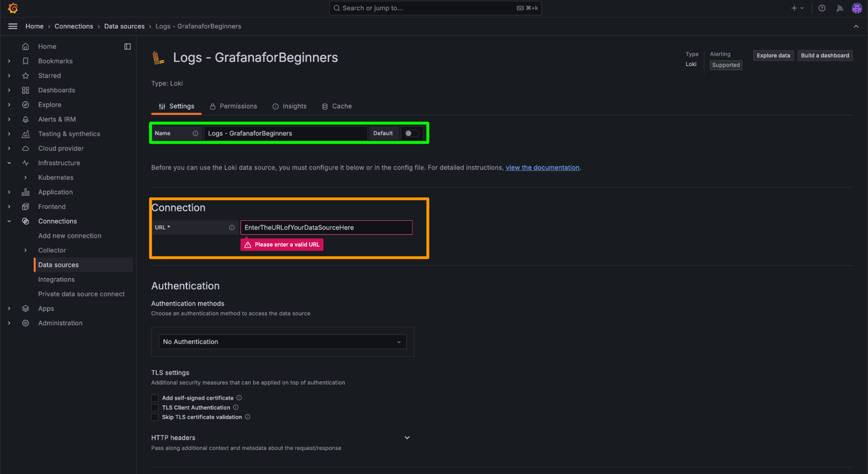The height and width of the screenshot is (474, 868).
Task: Open the user profile avatar
Action: (x=857, y=8)
